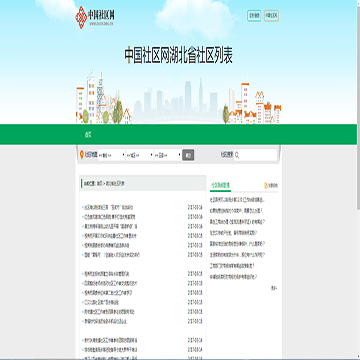Open the third (district) dropdown in the filter bar
360x360 pixels.
pos(167,155)
